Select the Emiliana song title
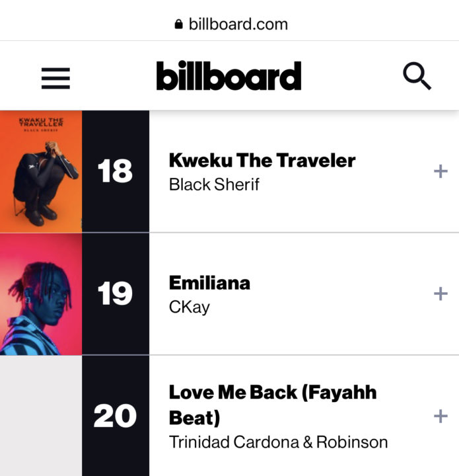The width and height of the screenshot is (459, 476). click(209, 283)
